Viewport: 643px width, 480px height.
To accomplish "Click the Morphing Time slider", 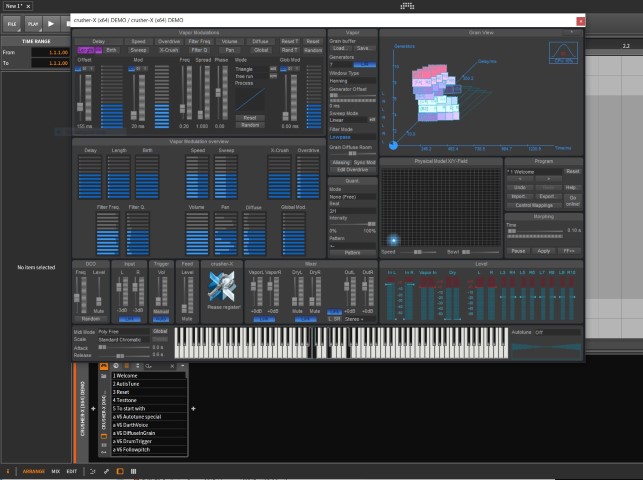I will tap(535, 231).
